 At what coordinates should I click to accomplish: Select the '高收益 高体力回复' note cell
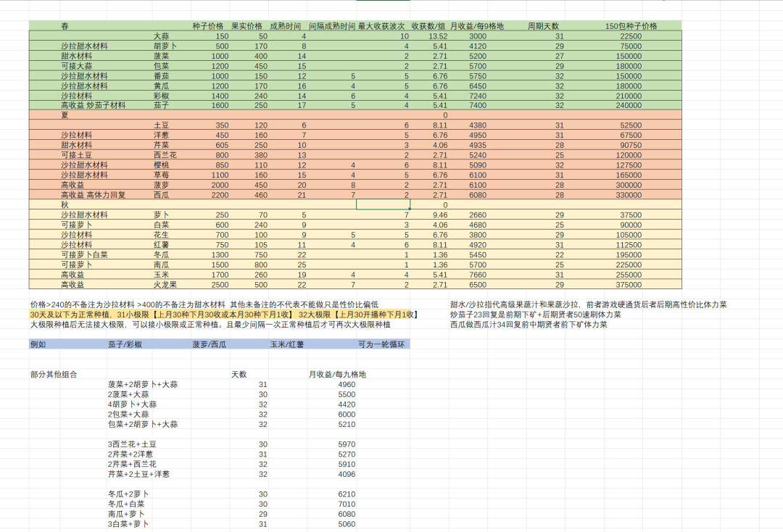pos(94,195)
